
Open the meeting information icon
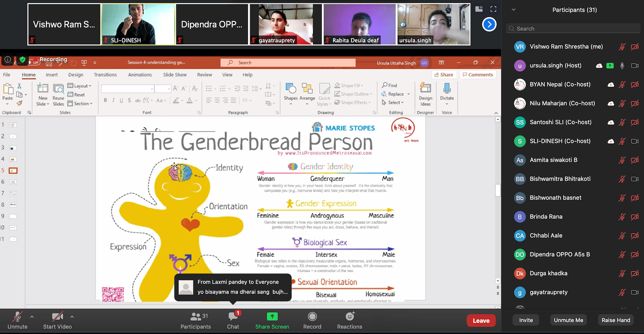(x=7, y=60)
